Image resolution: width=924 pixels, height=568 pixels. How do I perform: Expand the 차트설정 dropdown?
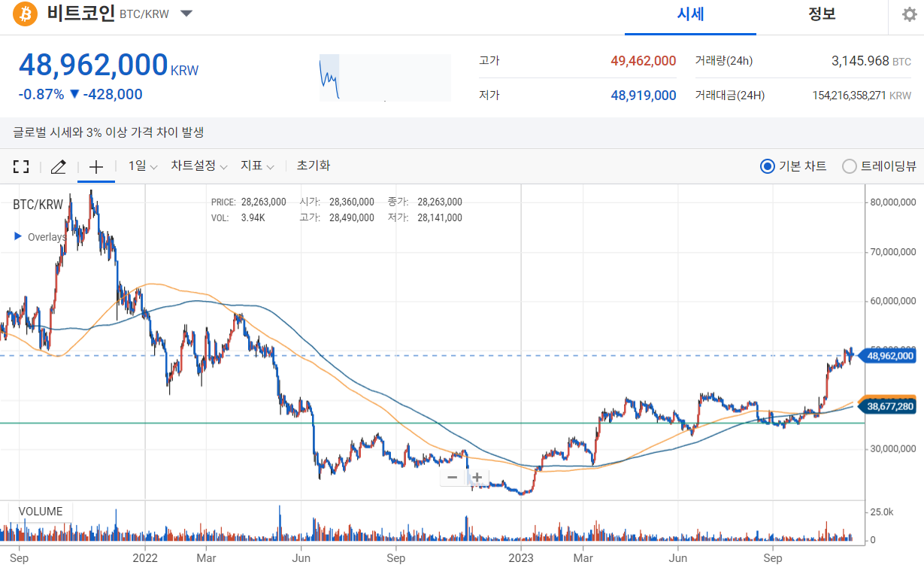(199, 166)
